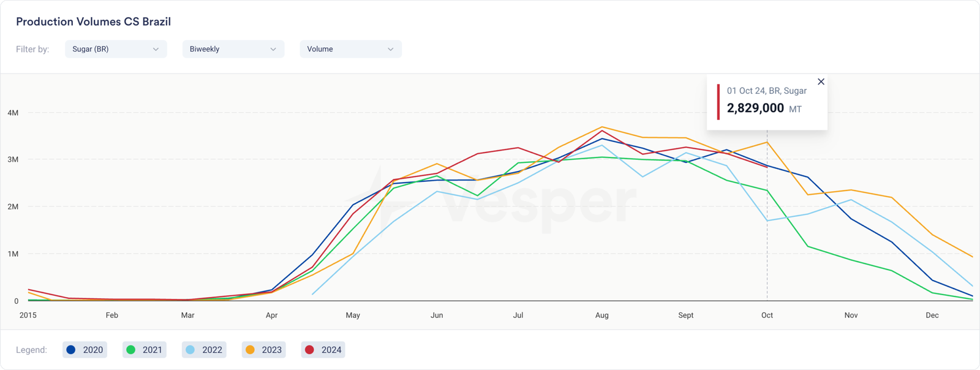Click the red indicator bar inside the tooltip

tap(718, 102)
